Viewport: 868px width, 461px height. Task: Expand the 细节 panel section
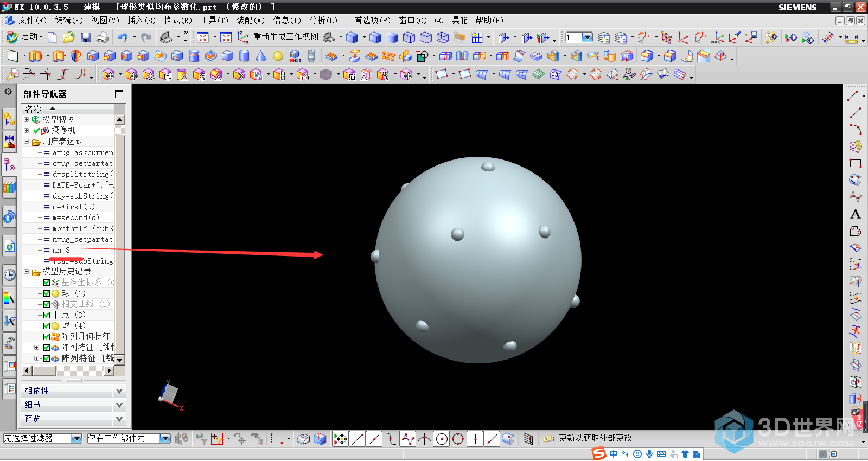pyautogui.click(x=119, y=405)
